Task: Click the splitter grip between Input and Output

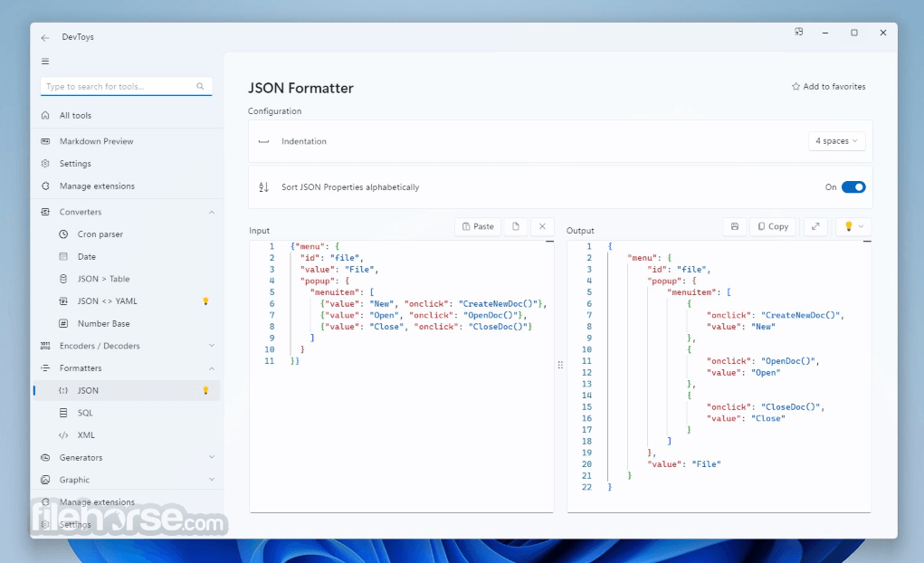Action: [560, 365]
